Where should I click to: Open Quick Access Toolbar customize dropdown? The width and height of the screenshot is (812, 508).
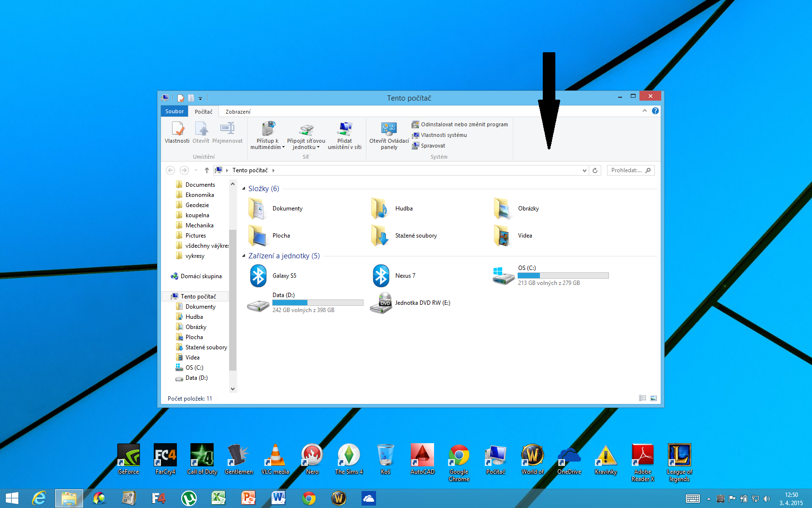[200, 98]
